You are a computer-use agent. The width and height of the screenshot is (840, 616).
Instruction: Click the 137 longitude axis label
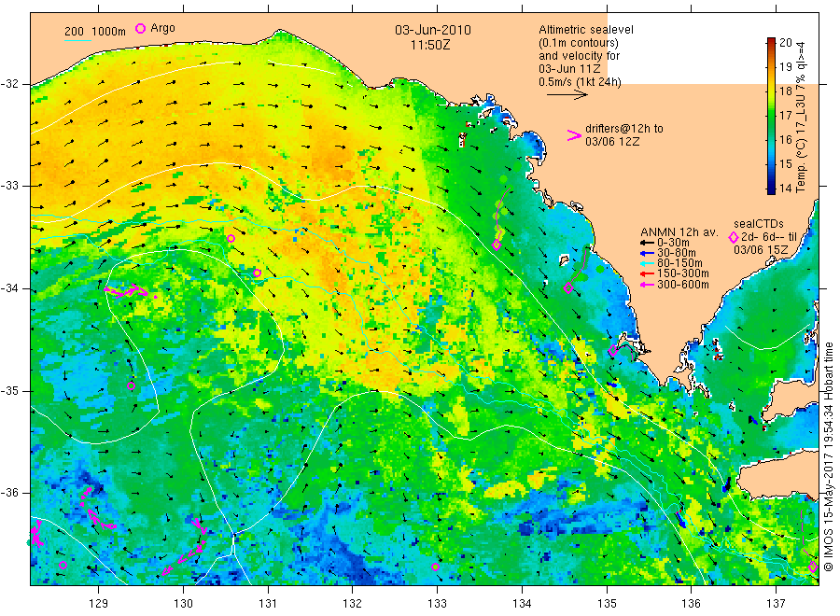[776, 604]
